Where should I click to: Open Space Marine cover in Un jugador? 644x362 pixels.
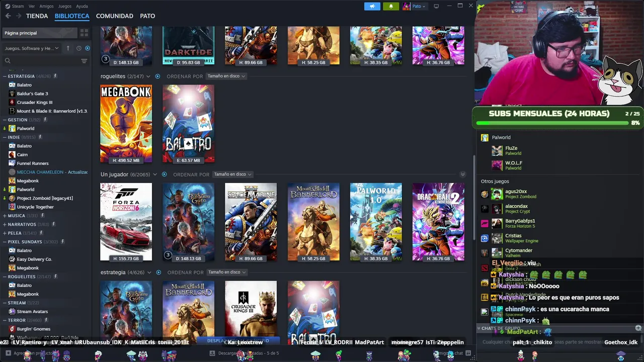coord(251,222)
